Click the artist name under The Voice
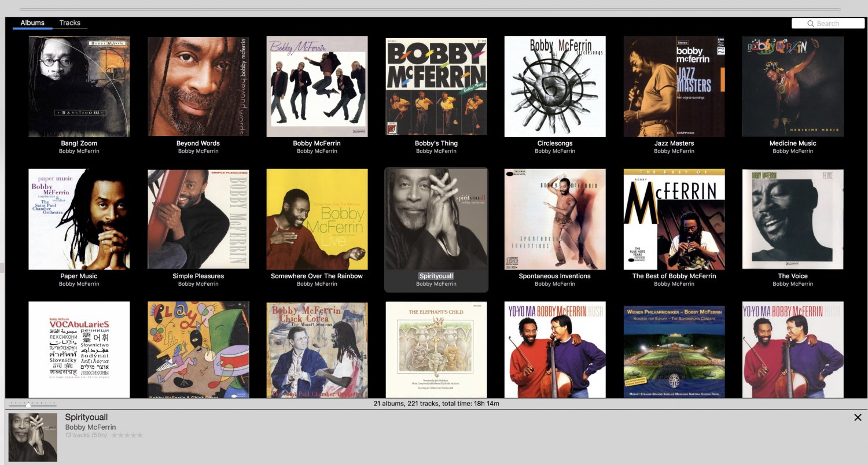The image size is (868, 465). click(793, 284)
